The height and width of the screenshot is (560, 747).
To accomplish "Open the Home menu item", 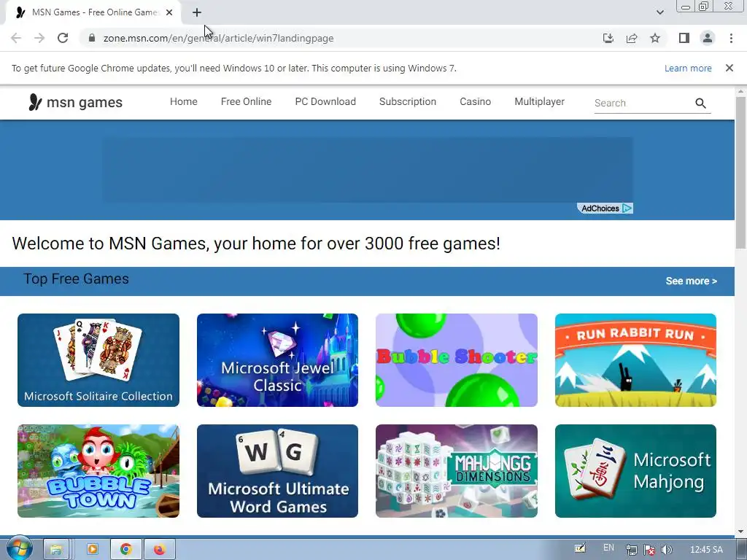I will pyautogui.click(x=183, y=101).
